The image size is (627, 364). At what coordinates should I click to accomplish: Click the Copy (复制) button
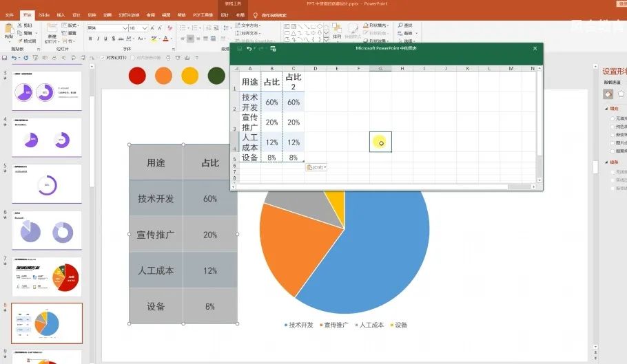[x=25, y=33]
